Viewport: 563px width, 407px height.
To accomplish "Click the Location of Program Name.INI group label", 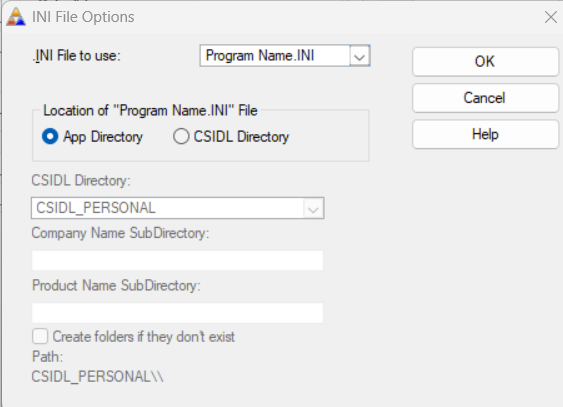I will point(150,111).
